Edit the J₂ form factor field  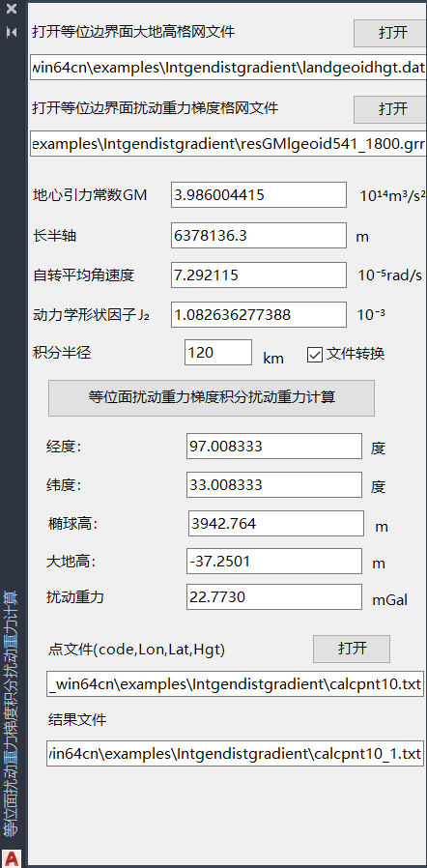point(259,315)
